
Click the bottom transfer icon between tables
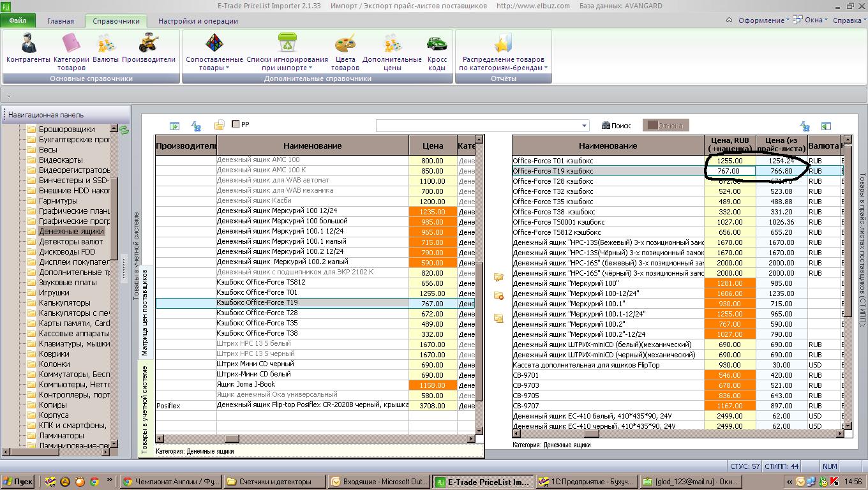coord(498,318)
